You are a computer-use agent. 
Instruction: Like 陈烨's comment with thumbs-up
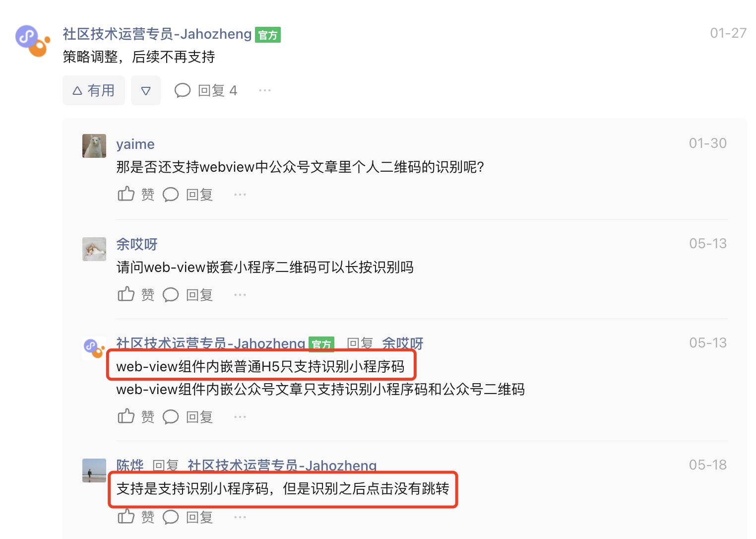pos(136,517)
